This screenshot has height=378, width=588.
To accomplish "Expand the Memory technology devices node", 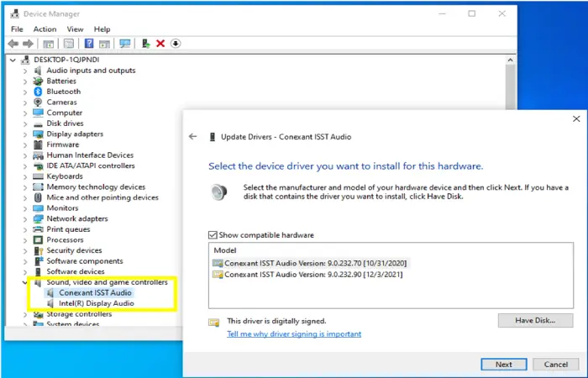I will [25, 186].
